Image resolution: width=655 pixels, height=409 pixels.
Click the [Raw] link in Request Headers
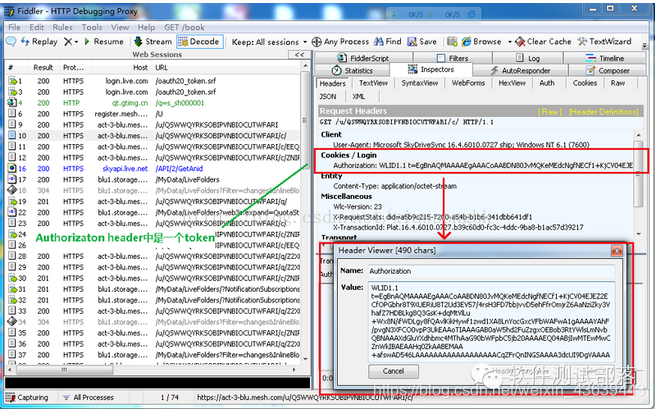(550, 112)
